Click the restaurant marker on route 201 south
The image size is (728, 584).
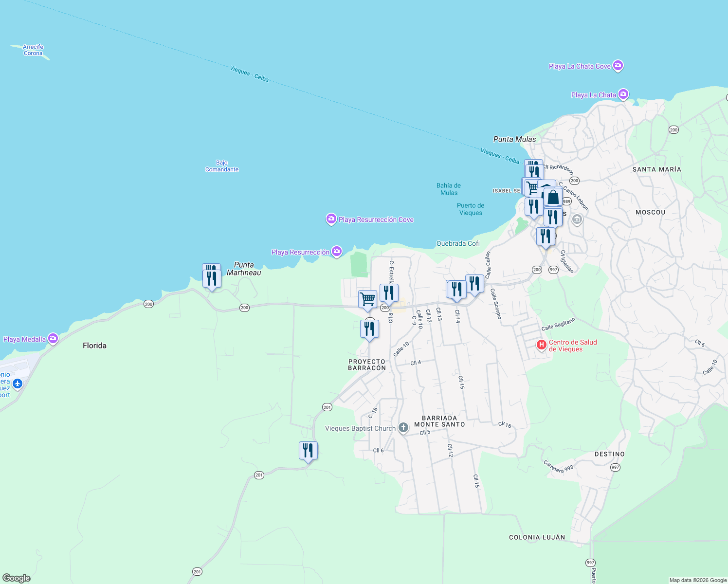point(307,449)
